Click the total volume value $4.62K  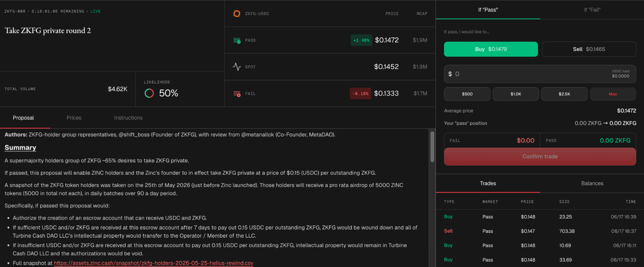tap(118, 89)
